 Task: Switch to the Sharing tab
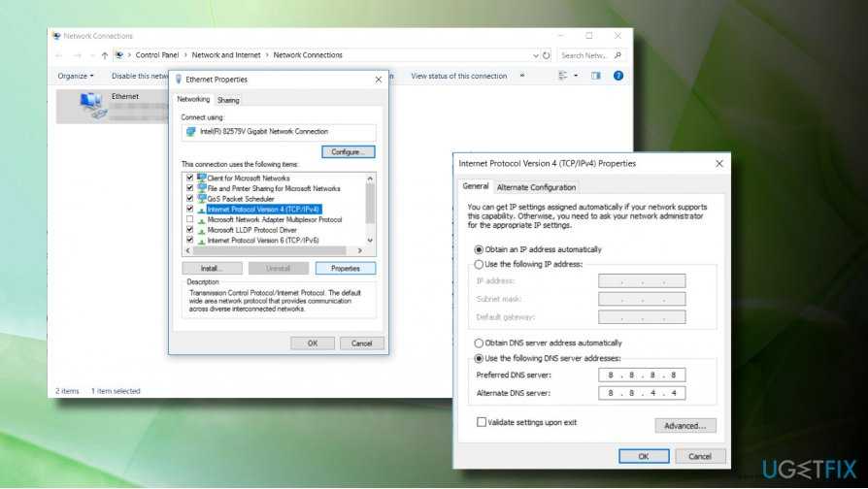coord(228,100)
